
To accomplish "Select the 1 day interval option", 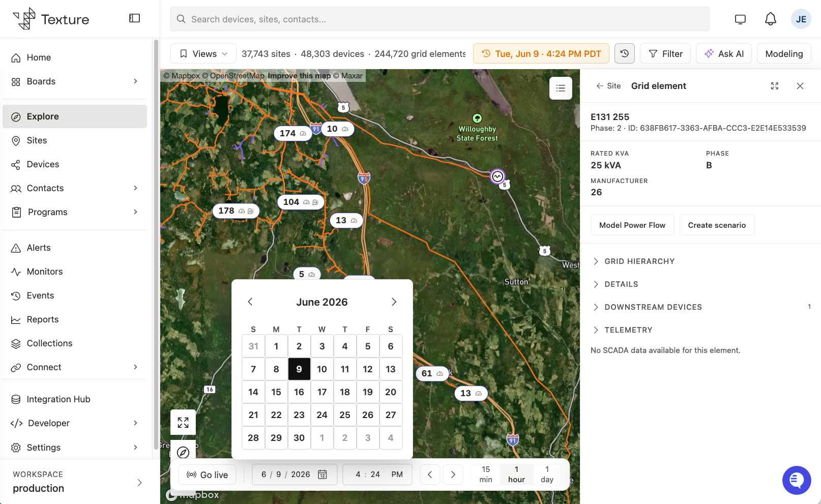I will [547, 475].
